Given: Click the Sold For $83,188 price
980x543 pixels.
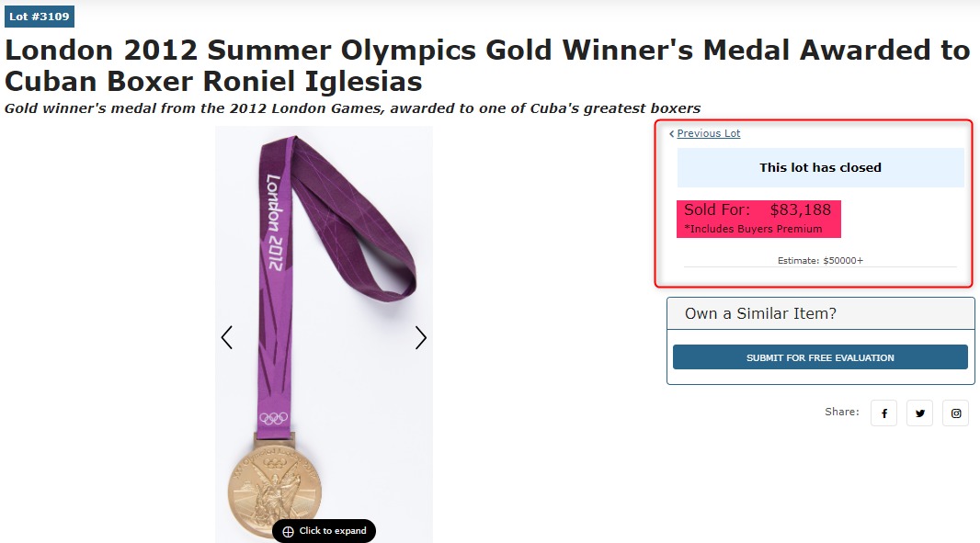Looking at the screenshot, I should [x=758, y=210].
